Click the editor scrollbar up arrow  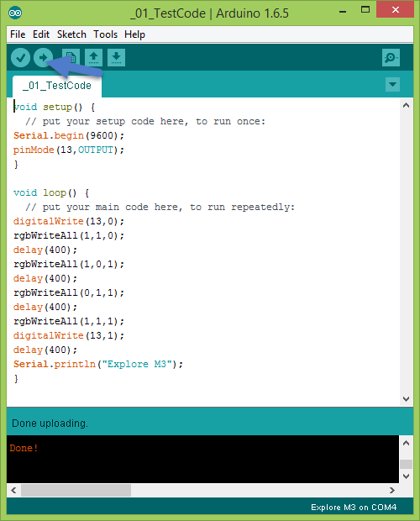pos(406,106)
